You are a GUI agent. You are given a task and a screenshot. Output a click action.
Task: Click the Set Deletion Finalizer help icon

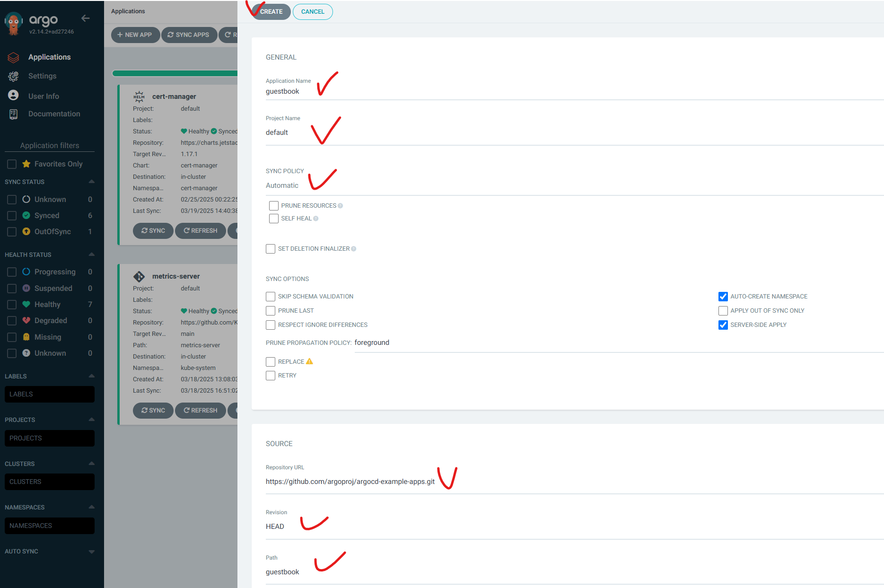tap(354, 249)
